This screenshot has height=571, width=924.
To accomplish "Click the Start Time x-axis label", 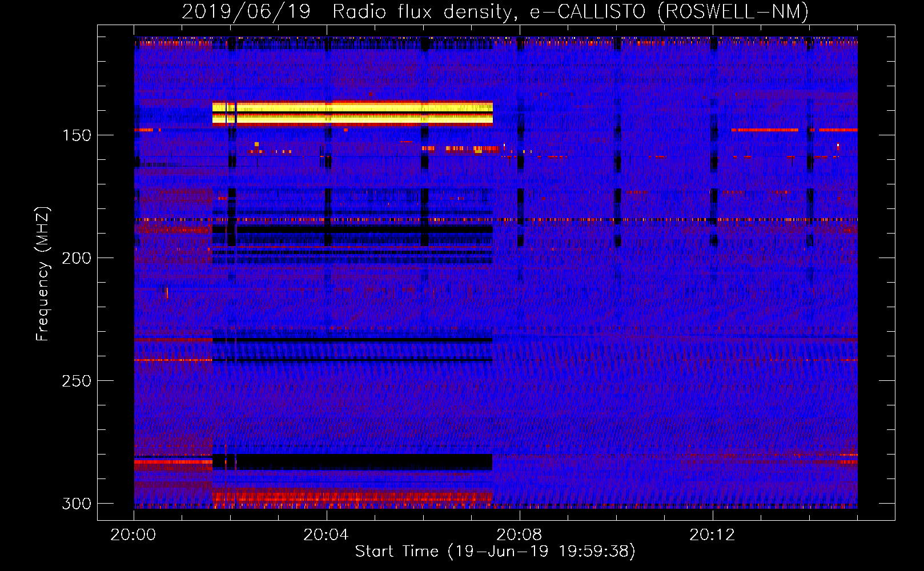I will coord(495,552).
